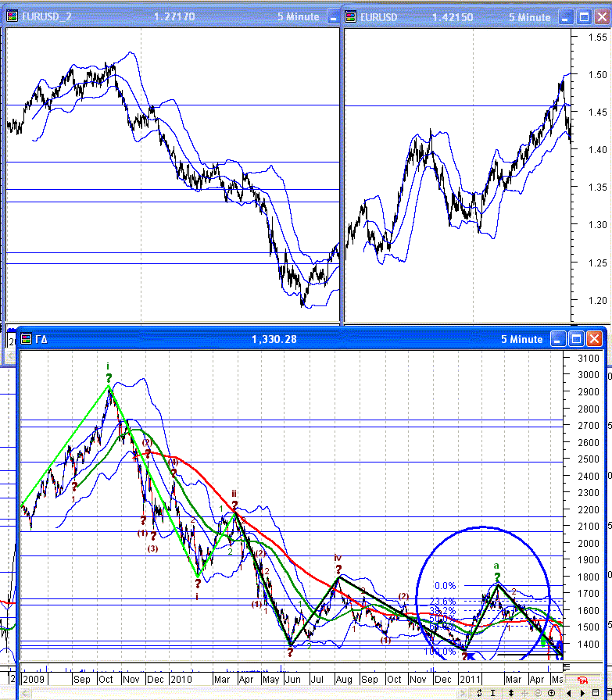Click the right triangle step-forward icon
612x700 pixels.
click(582, 693)
